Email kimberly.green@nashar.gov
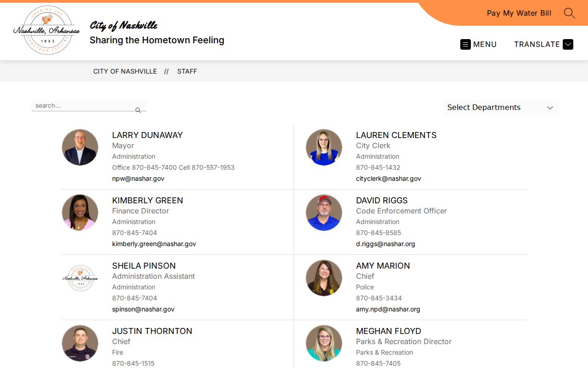 (154, 244)
